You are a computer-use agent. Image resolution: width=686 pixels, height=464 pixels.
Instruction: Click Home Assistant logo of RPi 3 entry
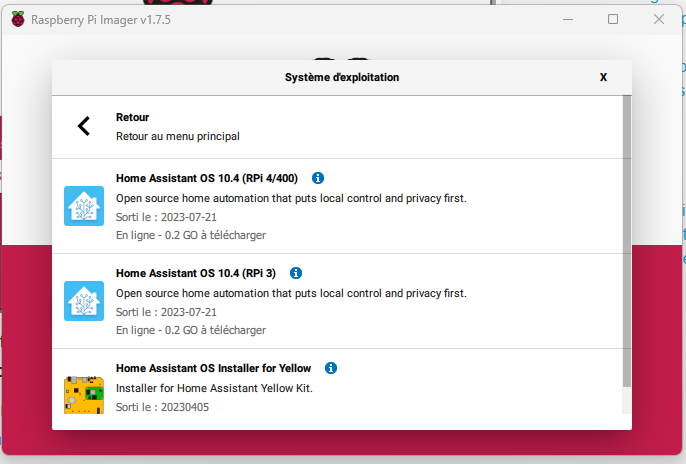click(x=84, y=301)
